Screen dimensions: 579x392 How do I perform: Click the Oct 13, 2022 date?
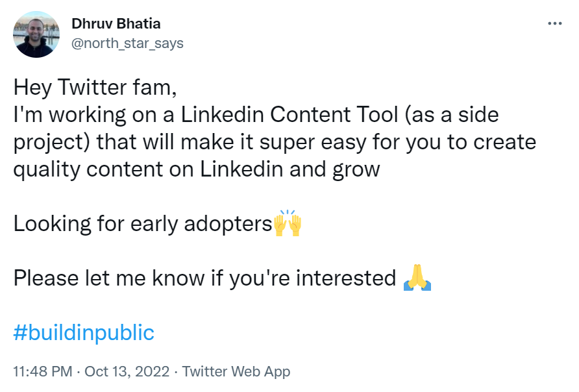127,372
